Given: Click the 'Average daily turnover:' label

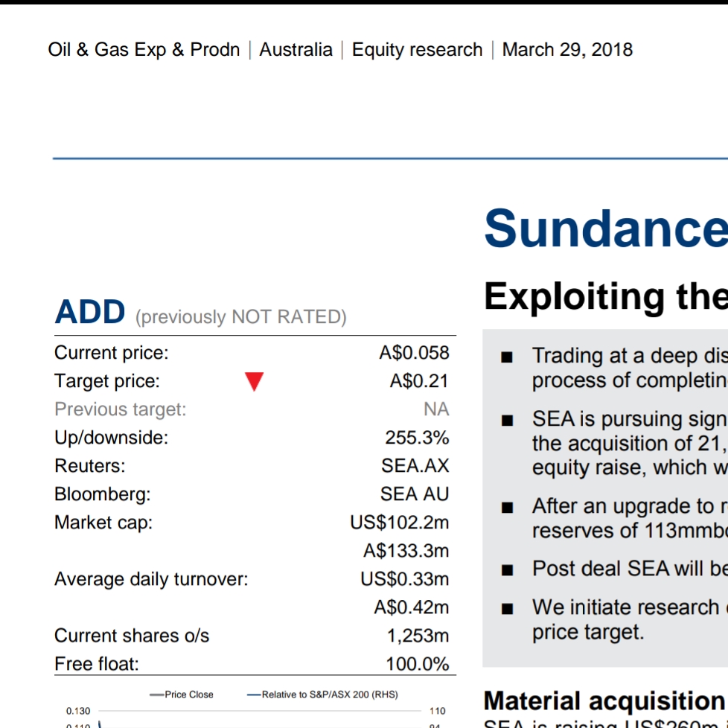Looking at the screenshot, I should coord(151,579).
